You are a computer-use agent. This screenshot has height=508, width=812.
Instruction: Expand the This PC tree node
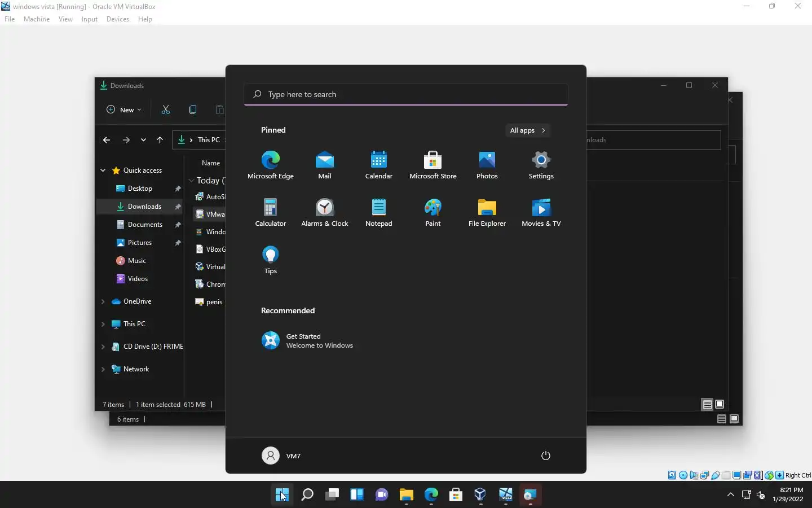click(103, 324)
